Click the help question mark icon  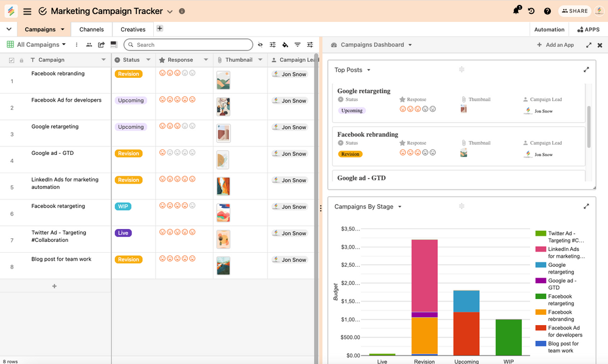tap(547, 11)
